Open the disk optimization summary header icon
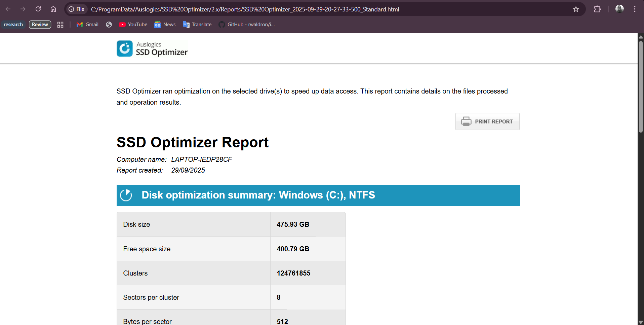The height and width of the screenshot is (325, 644). (x=126, y=195)
